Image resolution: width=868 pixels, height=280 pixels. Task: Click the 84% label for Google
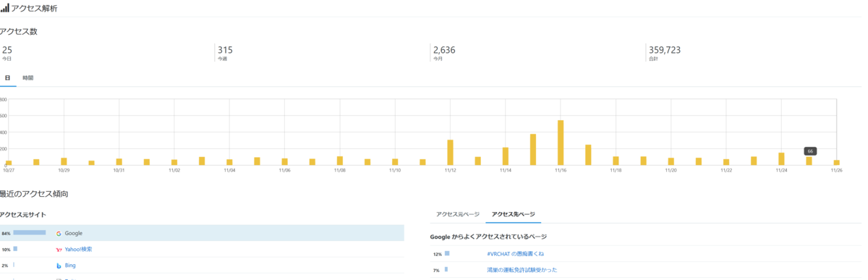6,234
